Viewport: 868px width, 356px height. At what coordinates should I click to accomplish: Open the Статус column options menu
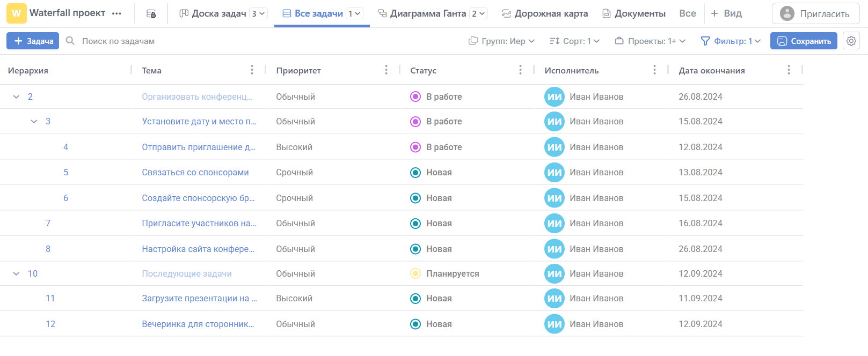[x=520, y=70]
